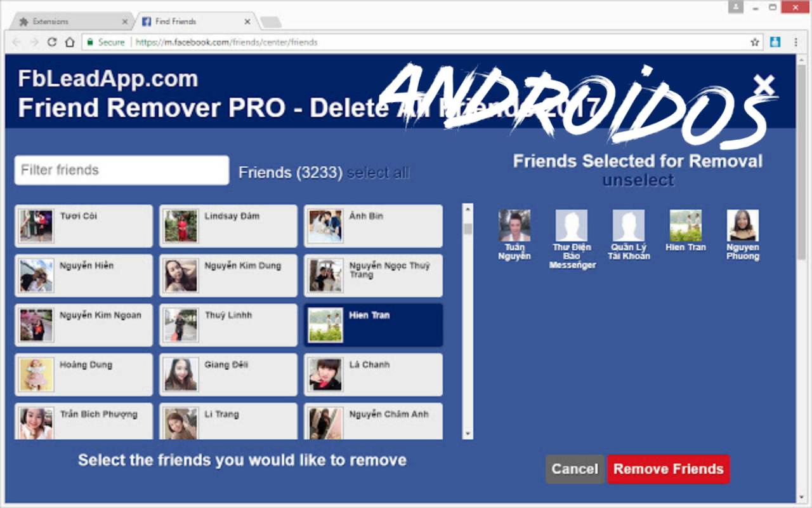The height and width of the screenshot is (508, 812).
Task: Click the Filter friends input
Action: pos(122,170)
